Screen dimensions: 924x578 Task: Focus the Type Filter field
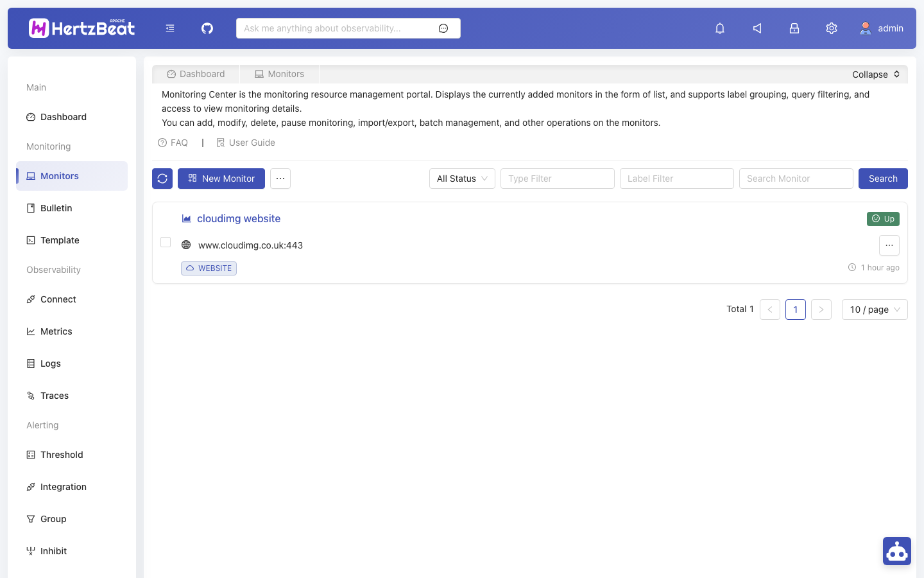(x=558, y=179)
